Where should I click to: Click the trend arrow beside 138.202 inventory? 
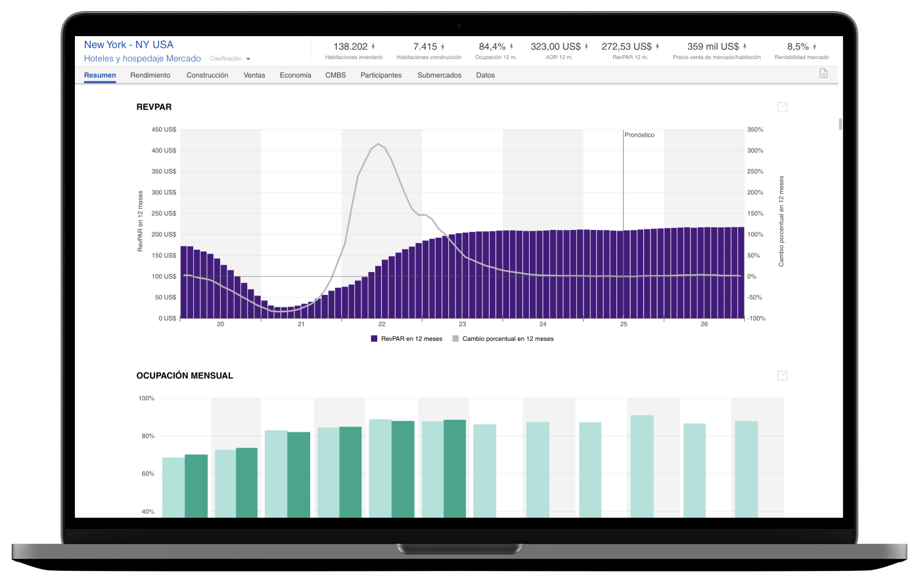pyautogui.click(x=373, y=47)
